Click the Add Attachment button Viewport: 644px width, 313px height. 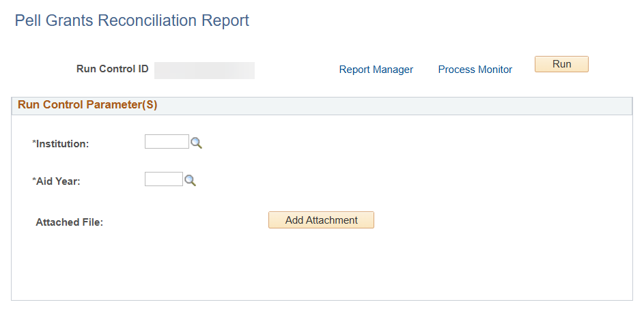(x=321, y=220)
